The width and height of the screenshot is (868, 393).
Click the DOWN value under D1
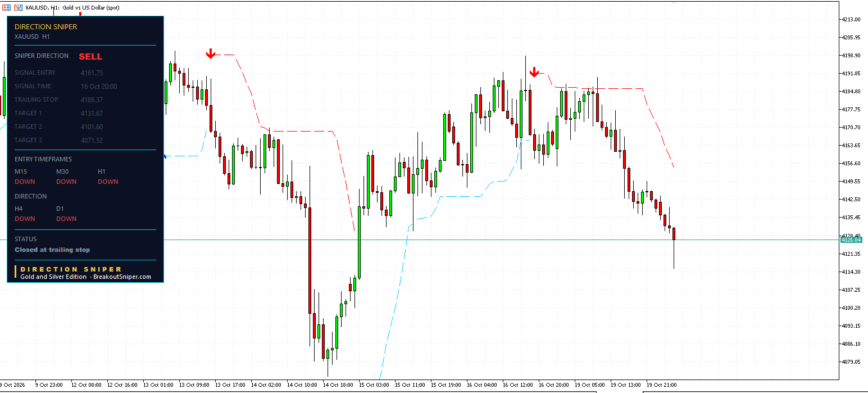pos(66,219)
